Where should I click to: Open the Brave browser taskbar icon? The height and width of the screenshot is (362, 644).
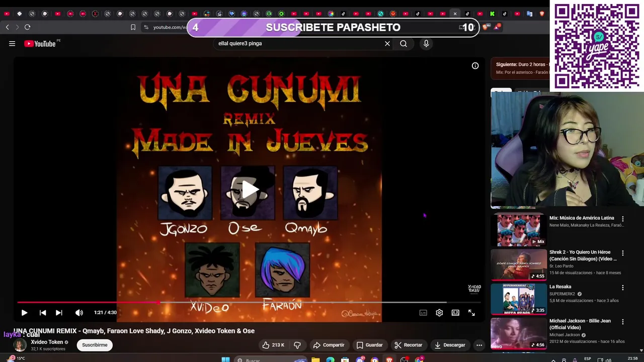(x=389, y=359)
